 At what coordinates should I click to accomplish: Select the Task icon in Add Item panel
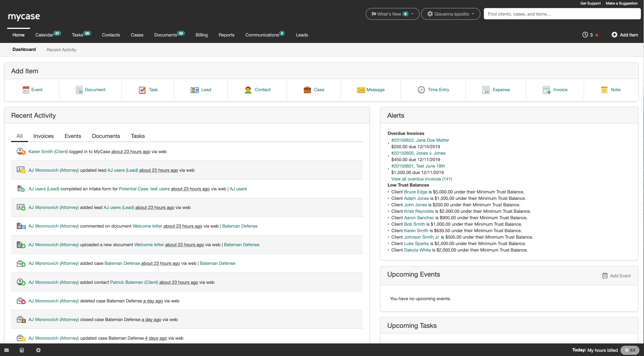[142, 90]
